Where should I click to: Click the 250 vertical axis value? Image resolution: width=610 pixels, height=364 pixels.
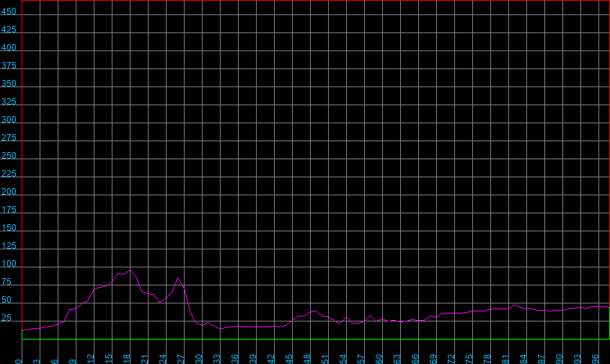(x=9, y=156)
